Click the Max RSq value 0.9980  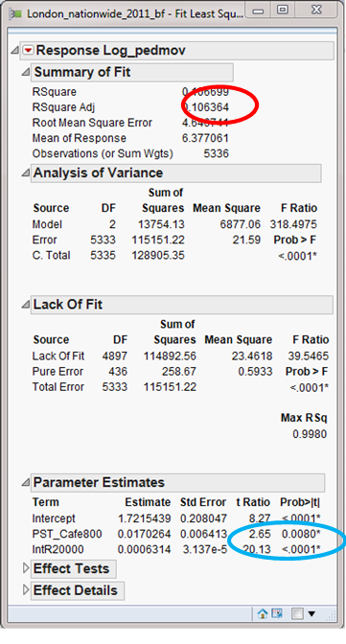[310, 434]
